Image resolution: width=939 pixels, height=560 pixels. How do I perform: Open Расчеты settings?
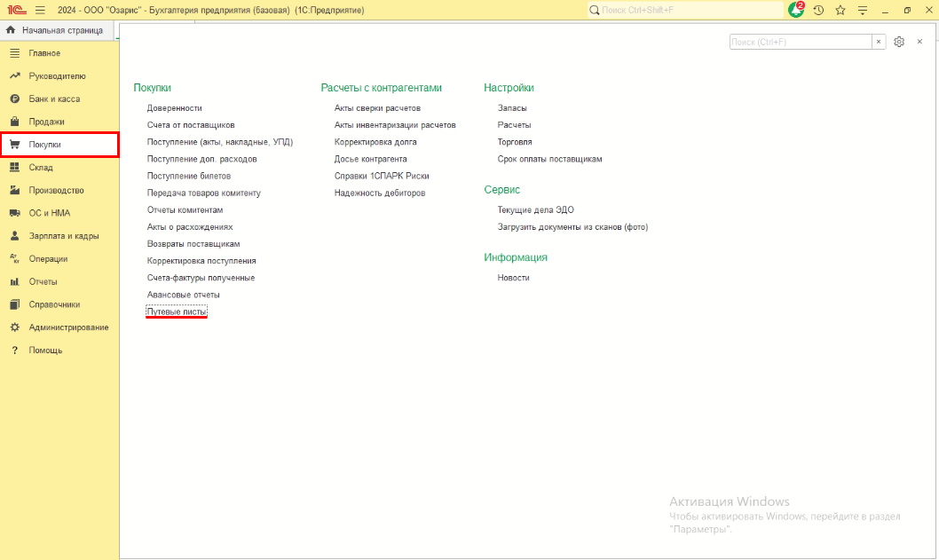pos(514,125)
